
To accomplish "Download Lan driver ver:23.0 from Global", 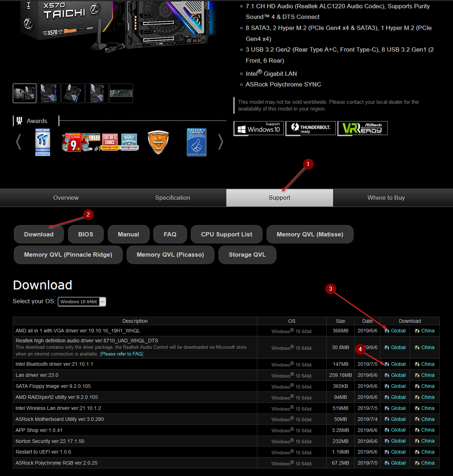I will [398, 375].
